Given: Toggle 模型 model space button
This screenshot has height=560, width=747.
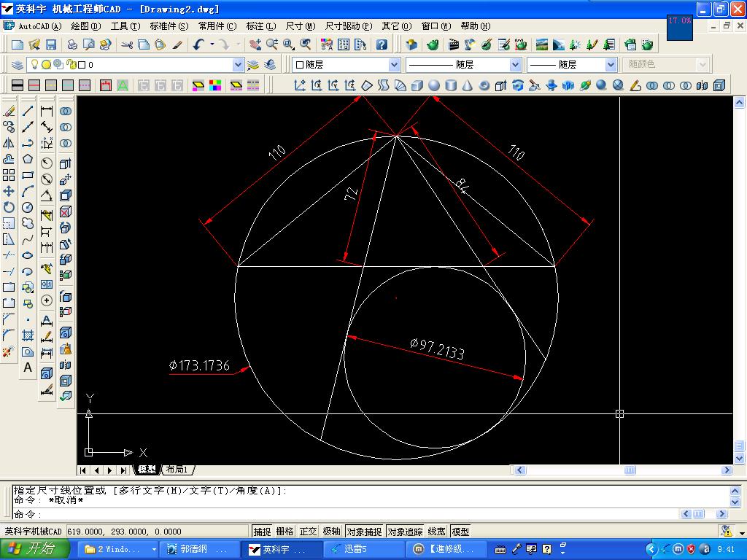Looking at the screenshot, I should tap(460, 532).
